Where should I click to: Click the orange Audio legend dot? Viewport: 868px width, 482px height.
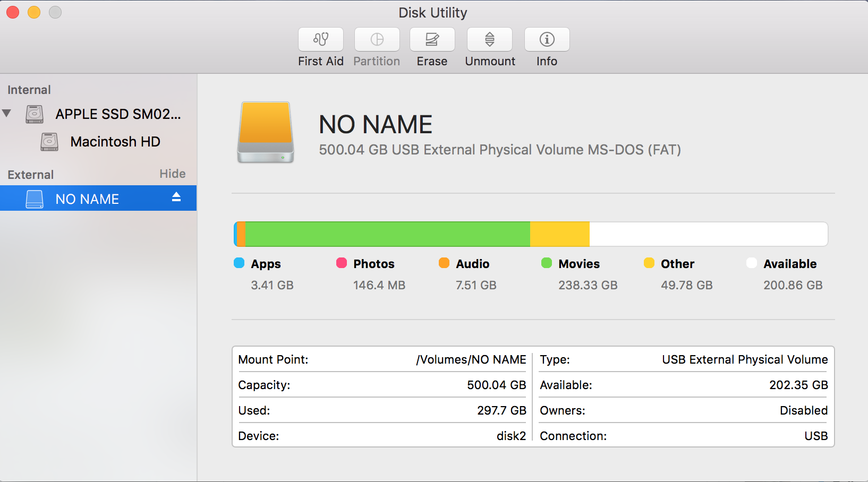(444, 263)
